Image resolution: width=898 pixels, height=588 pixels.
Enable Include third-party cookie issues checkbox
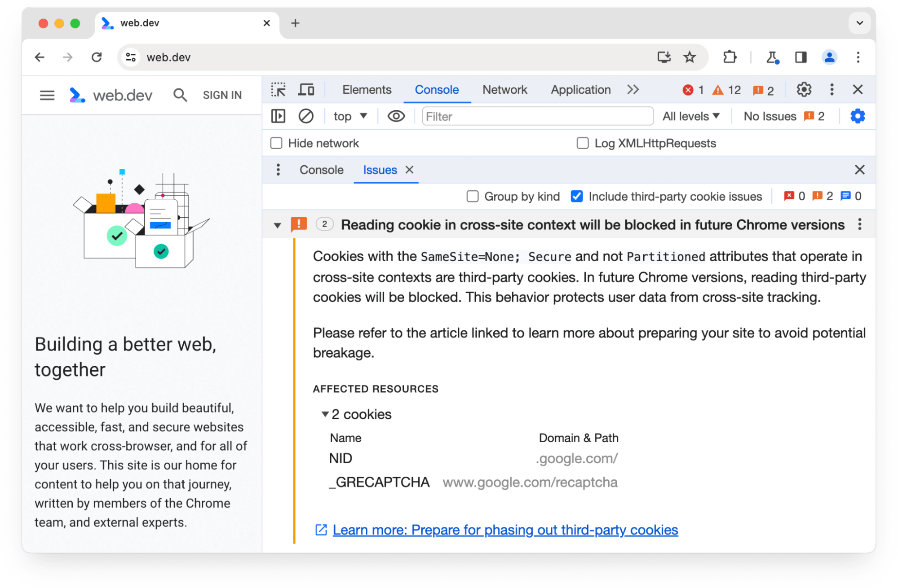click(576, 196)
